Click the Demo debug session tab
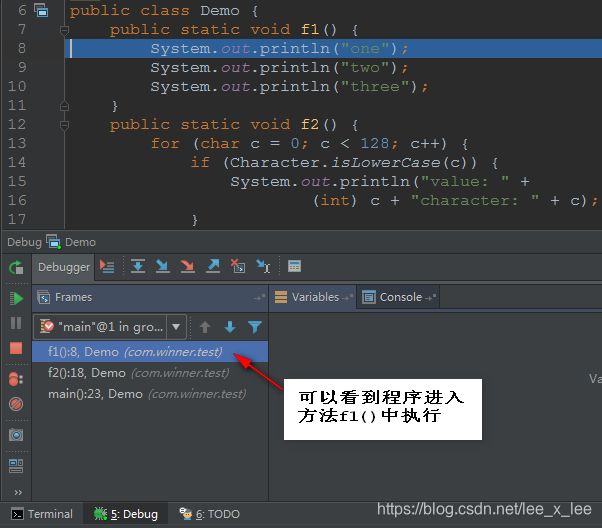The width and height of the screenshot is (602, 528). 71,242
